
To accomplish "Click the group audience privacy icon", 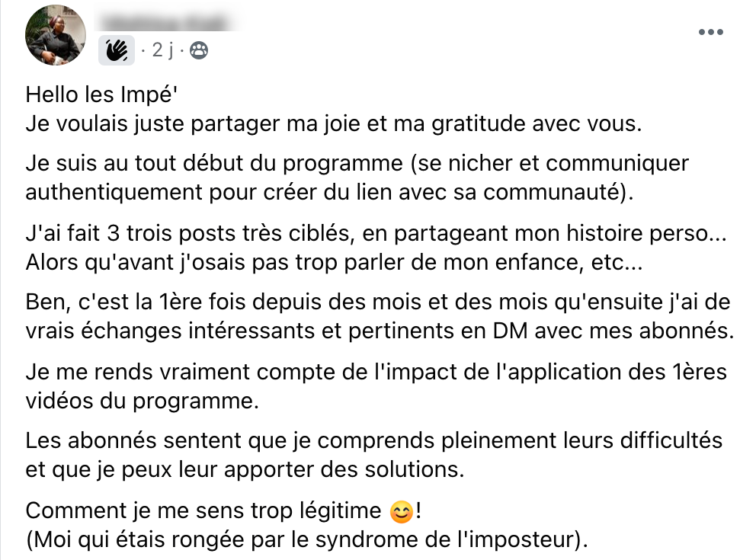I will point(199,50).
